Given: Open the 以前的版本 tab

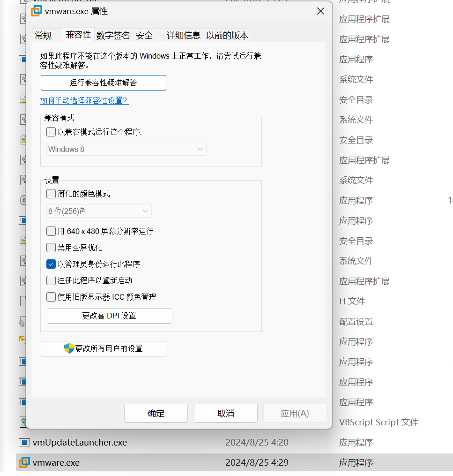Looking at the screenshot, I should [226, 35].
